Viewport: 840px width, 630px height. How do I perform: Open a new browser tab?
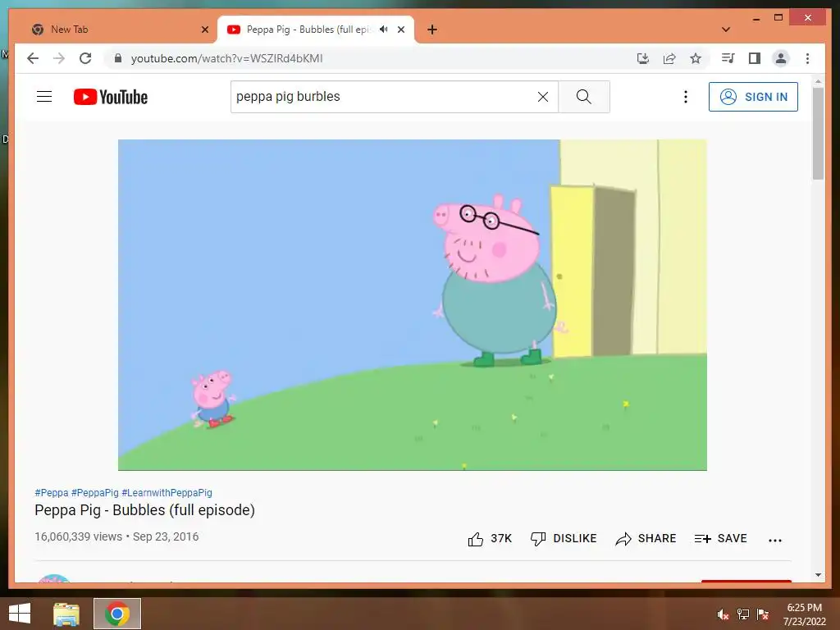click(x=432, y=30)
